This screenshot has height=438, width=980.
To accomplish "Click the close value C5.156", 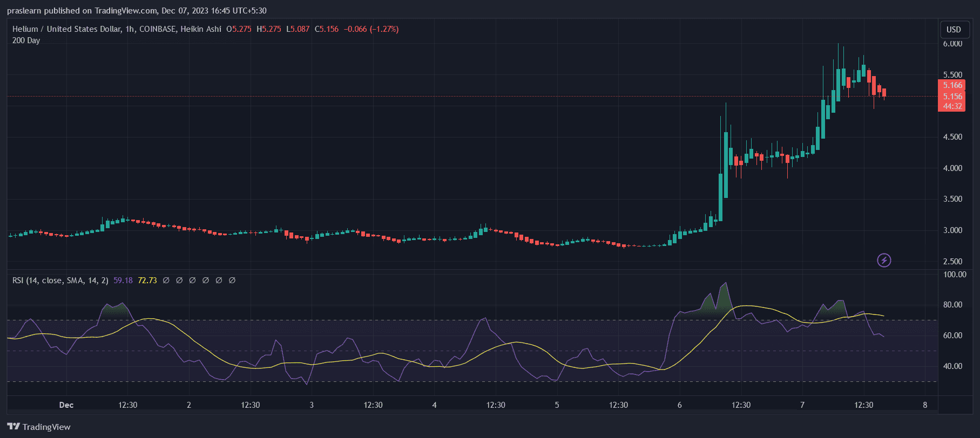I will coord(327,29).
